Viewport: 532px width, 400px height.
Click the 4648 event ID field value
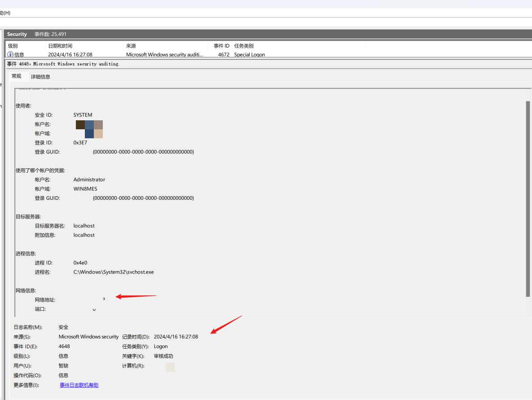tap(64, 347)
